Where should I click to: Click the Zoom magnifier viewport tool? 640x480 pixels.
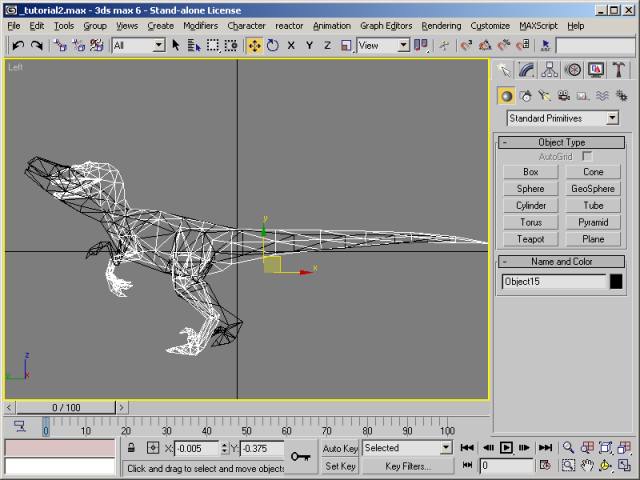tap(568, 448)
